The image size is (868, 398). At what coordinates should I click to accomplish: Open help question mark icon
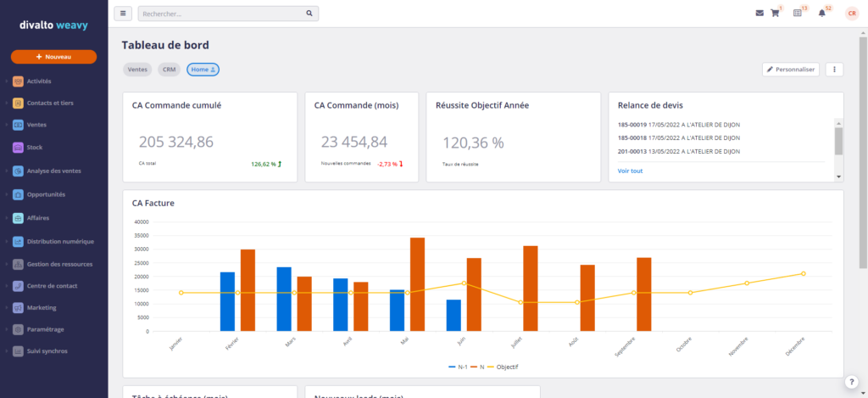click(x=850, y=381)
